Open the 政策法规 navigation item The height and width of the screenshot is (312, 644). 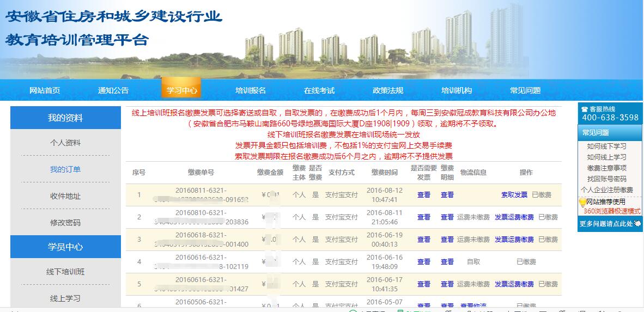point(388,91)
